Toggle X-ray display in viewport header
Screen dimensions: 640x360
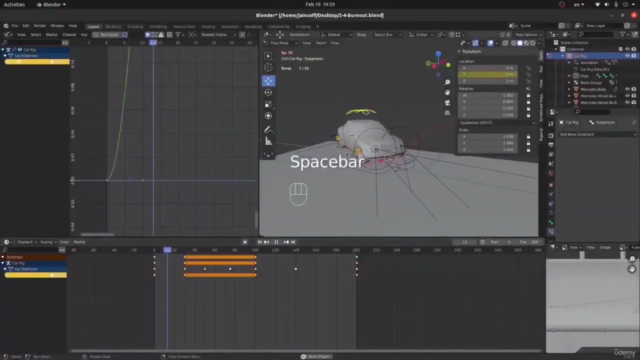click(x=505, y=43)
